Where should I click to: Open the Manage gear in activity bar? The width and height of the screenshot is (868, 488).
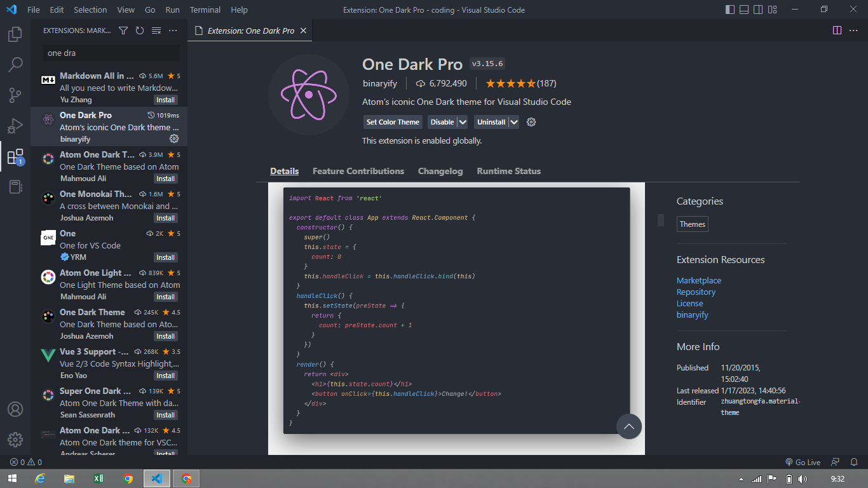coord(15,440)
